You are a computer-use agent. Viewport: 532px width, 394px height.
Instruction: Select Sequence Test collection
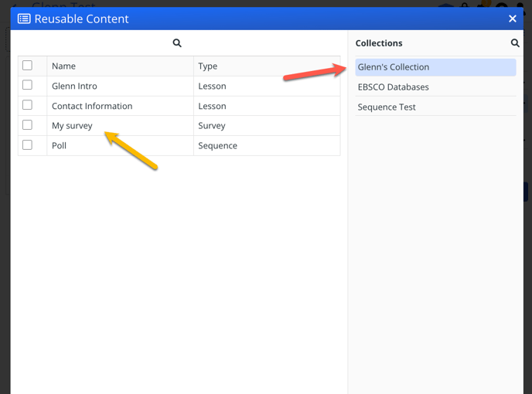(435, 107)
